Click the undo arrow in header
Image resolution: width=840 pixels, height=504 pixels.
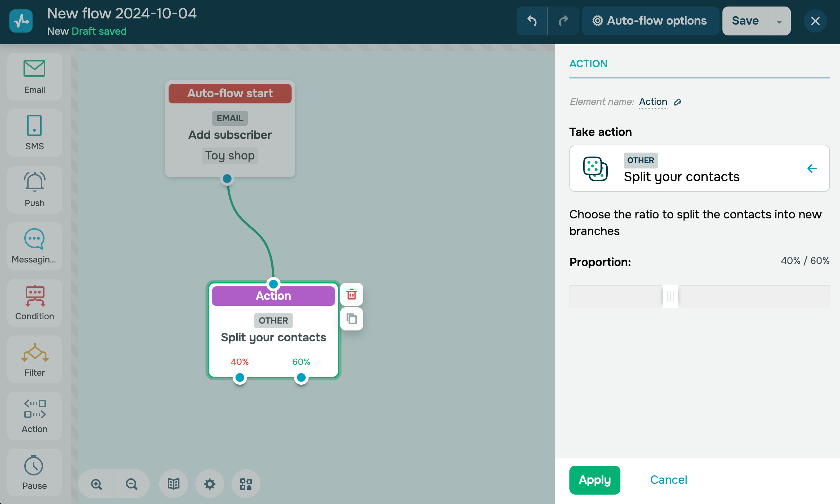click(x=532, y=21)
